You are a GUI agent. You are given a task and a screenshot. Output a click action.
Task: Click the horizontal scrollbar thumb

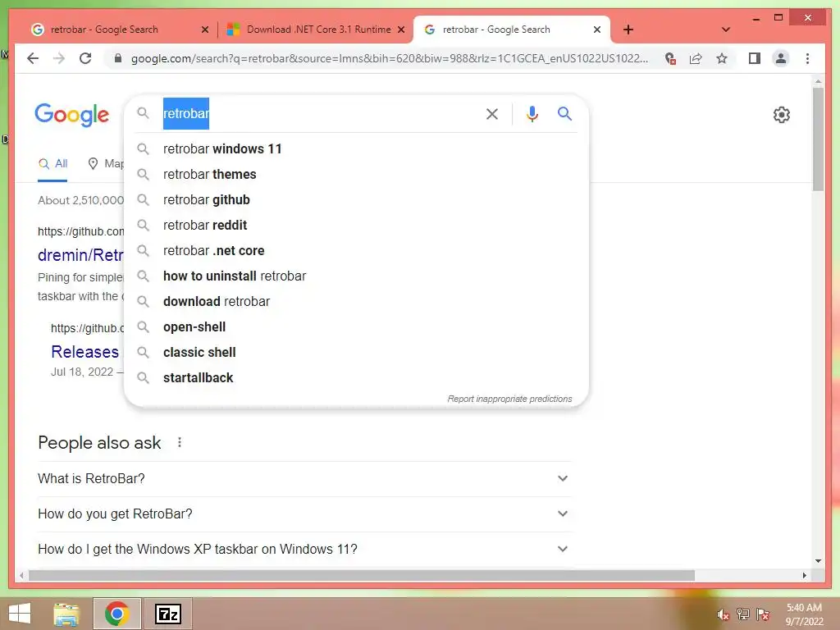click(x=362, y=575)
